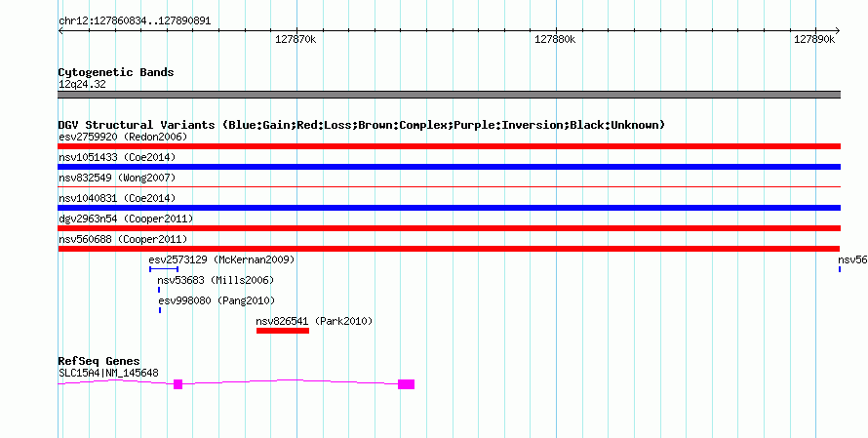
Task: Click the red bar under dgv2963n54
Action: 449,228
